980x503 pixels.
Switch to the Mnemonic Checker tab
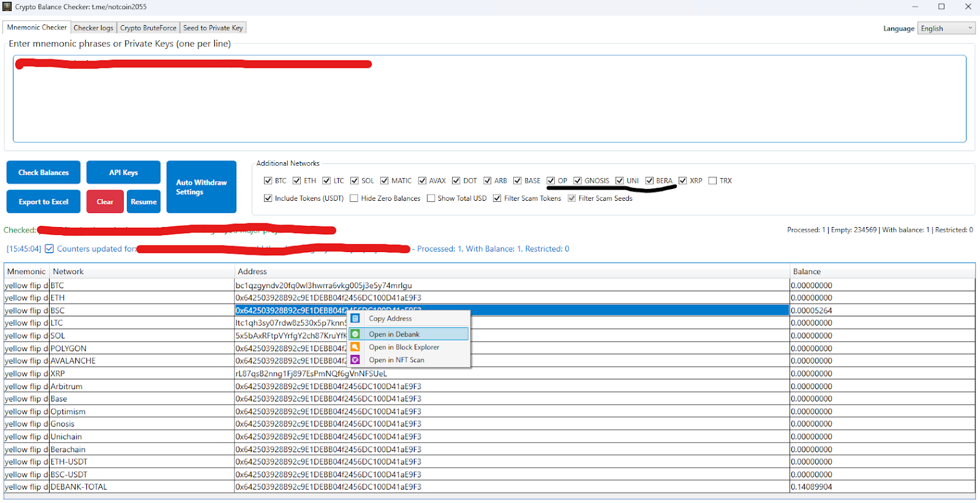37,28
